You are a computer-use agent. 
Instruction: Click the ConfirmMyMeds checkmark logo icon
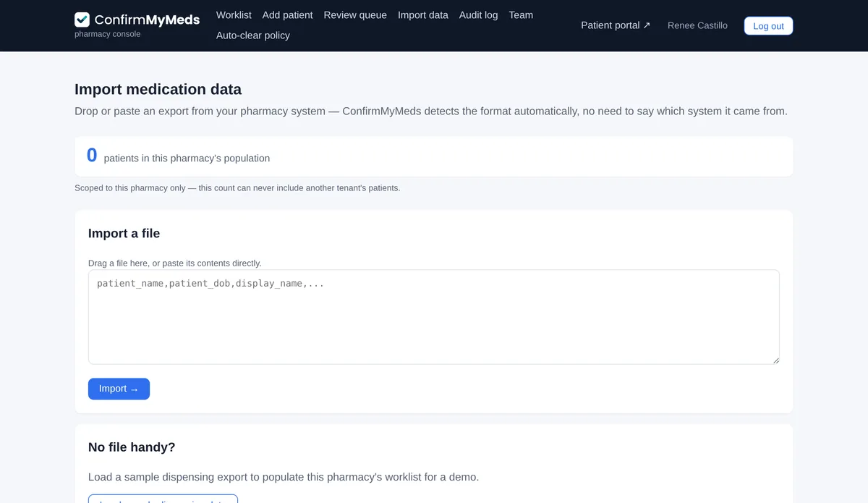[82, 20]
